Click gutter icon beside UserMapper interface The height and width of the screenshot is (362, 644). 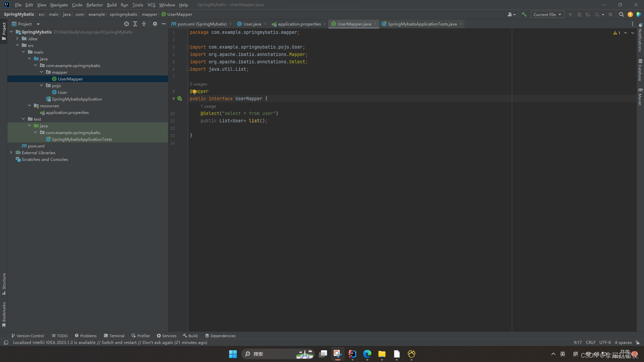point(179,99)
